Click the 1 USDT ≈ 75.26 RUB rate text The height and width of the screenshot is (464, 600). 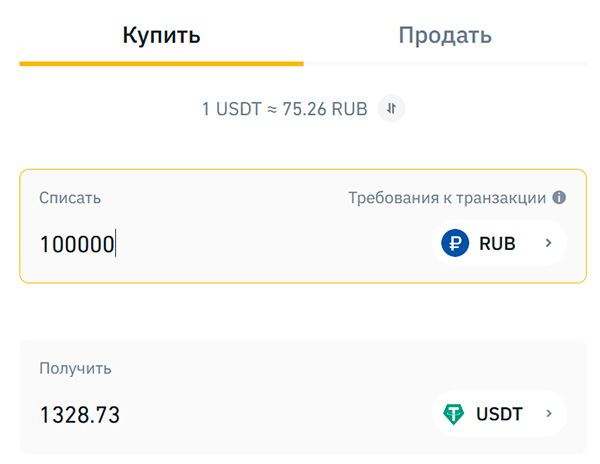pyautogui.click(x=285, y=108)
